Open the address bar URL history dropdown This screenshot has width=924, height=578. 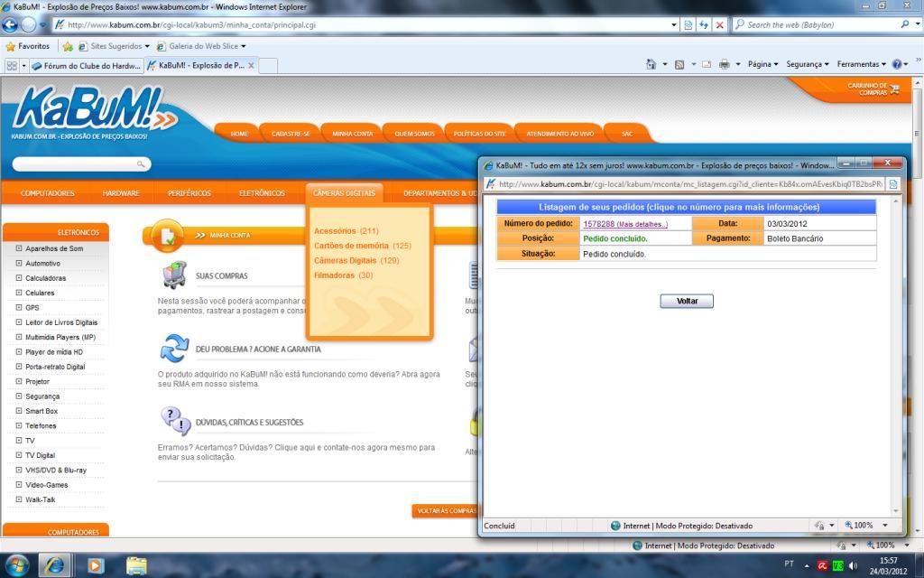[x=673, y=24]
